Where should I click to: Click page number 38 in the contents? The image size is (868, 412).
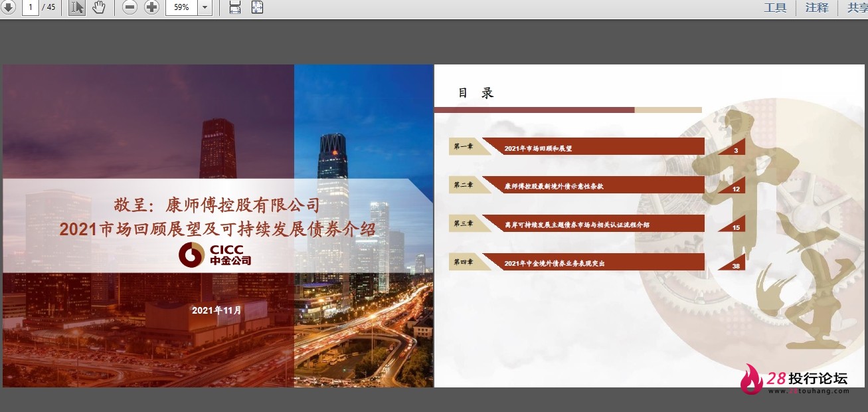[736, 266]
